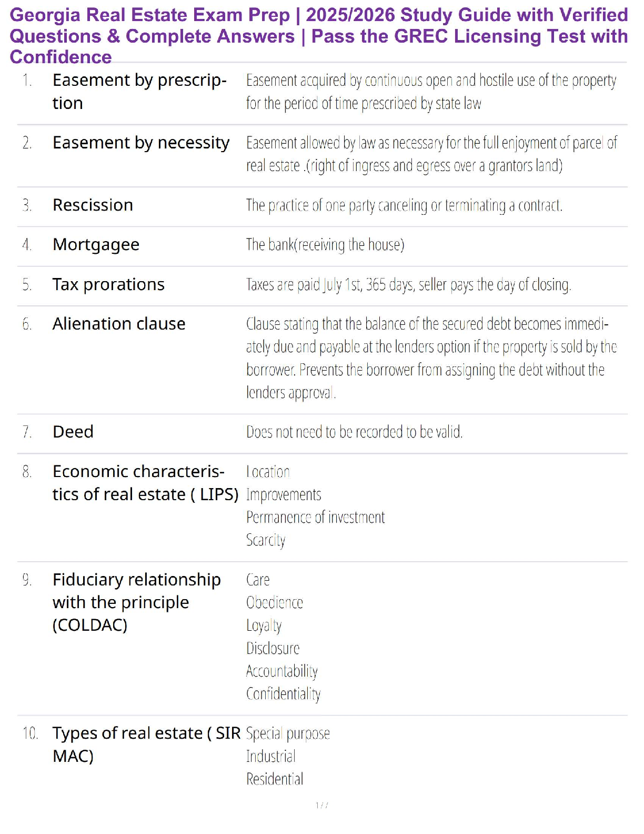
Task: Select the 'Rescission' term
Action: pyautogui.click(x=93, y=205)
